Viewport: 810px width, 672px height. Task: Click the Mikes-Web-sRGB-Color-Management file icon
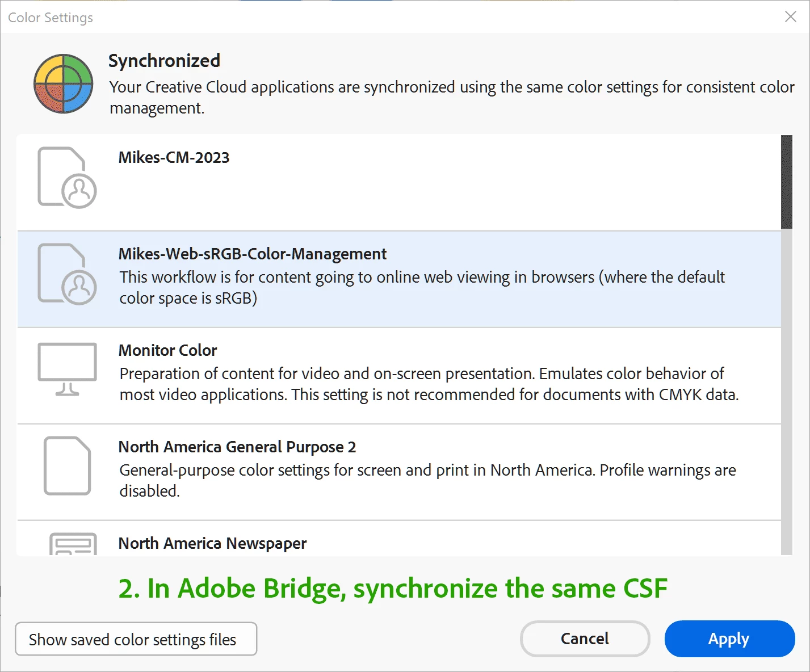[x=67, y=274]
